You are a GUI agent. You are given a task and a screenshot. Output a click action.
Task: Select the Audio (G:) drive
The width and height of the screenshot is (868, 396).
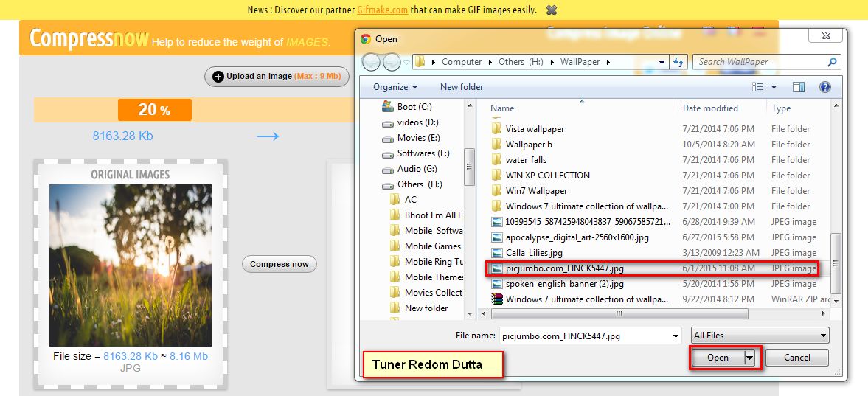(409, 169)
